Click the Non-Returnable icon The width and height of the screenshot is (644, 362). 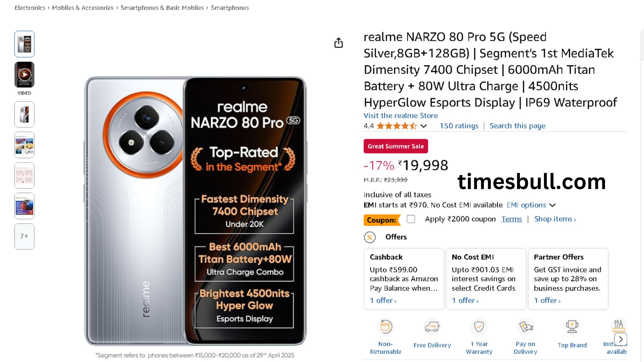tap(385, 327)
